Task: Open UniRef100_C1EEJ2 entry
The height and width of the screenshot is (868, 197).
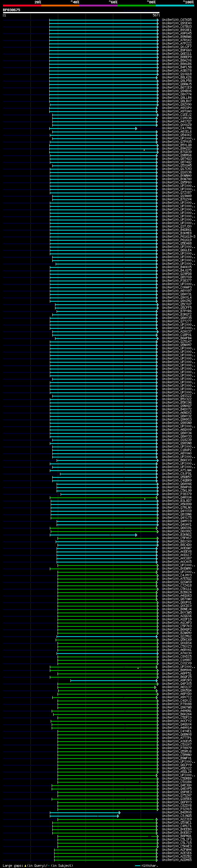Action: tap(177, 115)
